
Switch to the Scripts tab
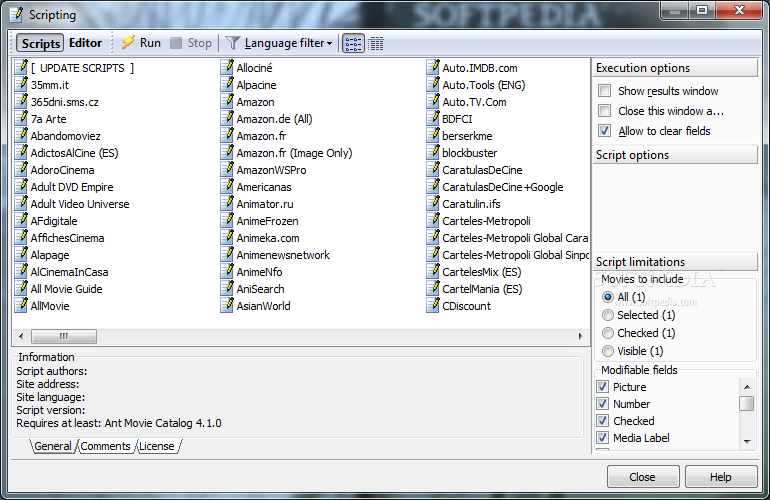[x=40, y=43]
